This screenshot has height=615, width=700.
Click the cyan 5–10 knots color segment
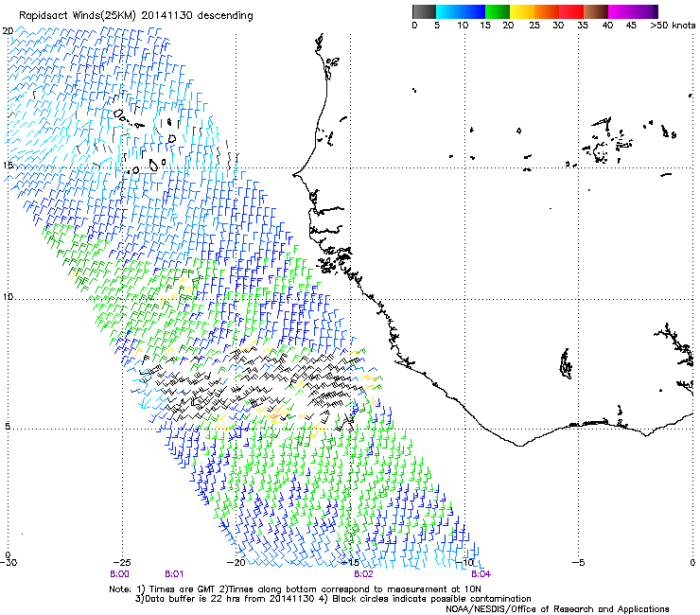(448, 11)
